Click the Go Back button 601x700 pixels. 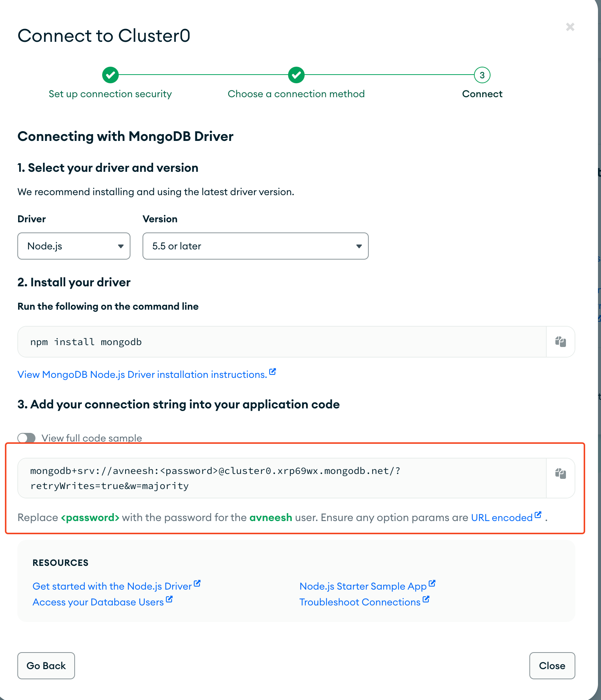[46, 666]
